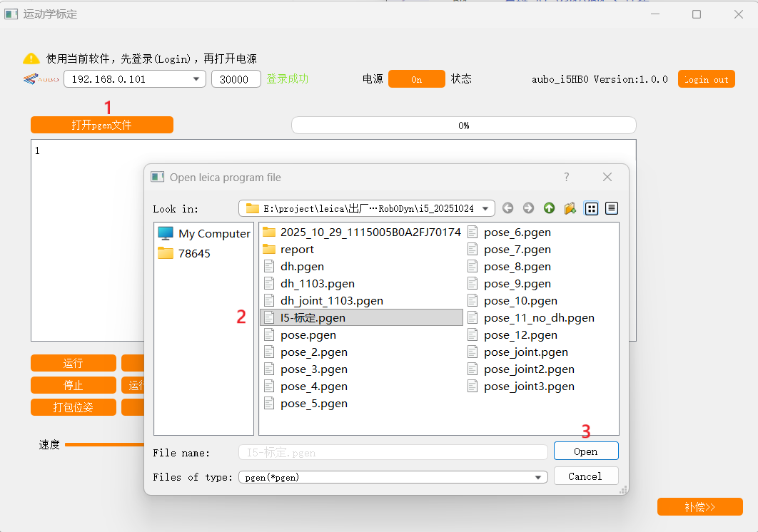758x532 pixels.
Task: Click the File name input field
Action: [x=393, y=452]
